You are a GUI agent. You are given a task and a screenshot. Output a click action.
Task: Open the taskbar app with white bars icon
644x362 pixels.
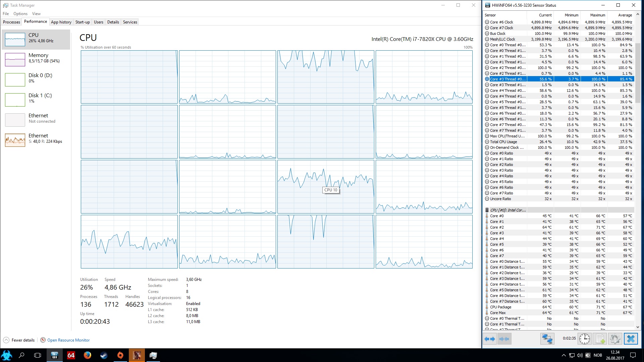pos(54,355)
